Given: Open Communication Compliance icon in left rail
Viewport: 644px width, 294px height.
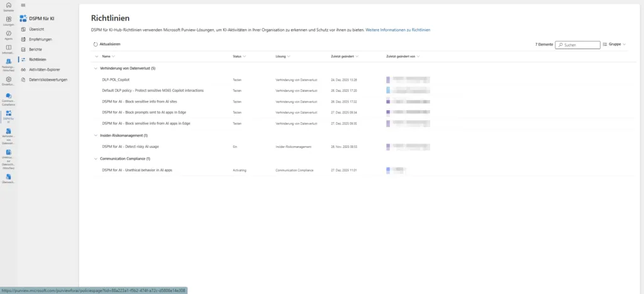Looking at the screenshot, I should tap(8, 96).
